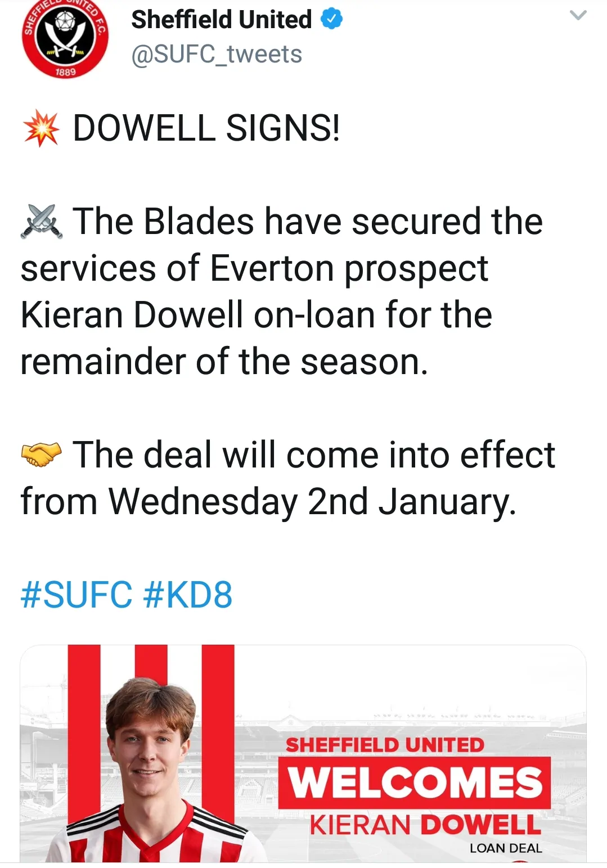Open the Sheffield United display name
This screenshot has height=868, width=607.
click(221, 20)
